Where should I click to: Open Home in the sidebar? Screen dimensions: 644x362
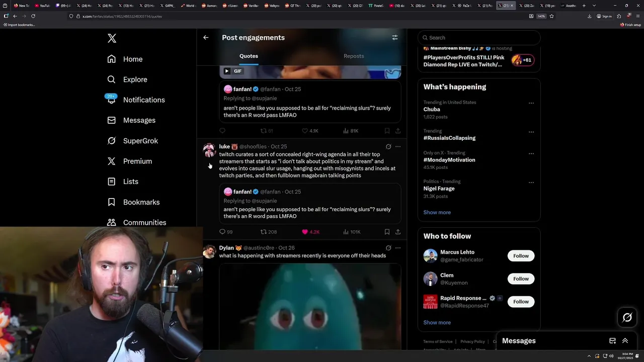tap(125, 59)
